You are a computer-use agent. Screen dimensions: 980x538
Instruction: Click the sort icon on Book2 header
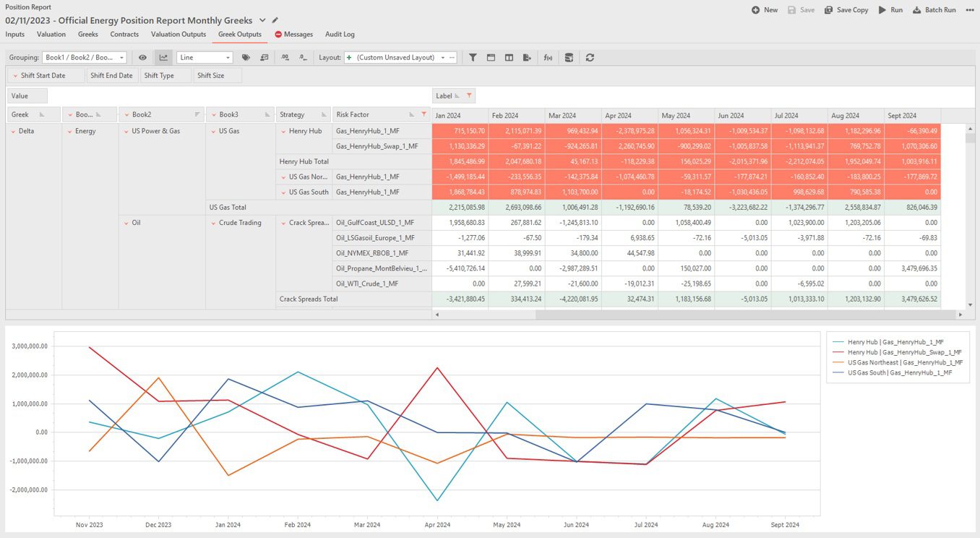click(197, 115)
